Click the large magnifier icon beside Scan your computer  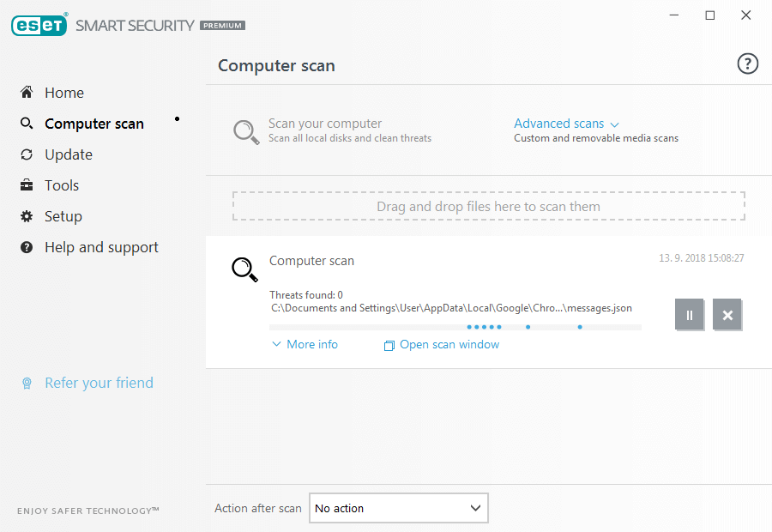tap(246, 130)
